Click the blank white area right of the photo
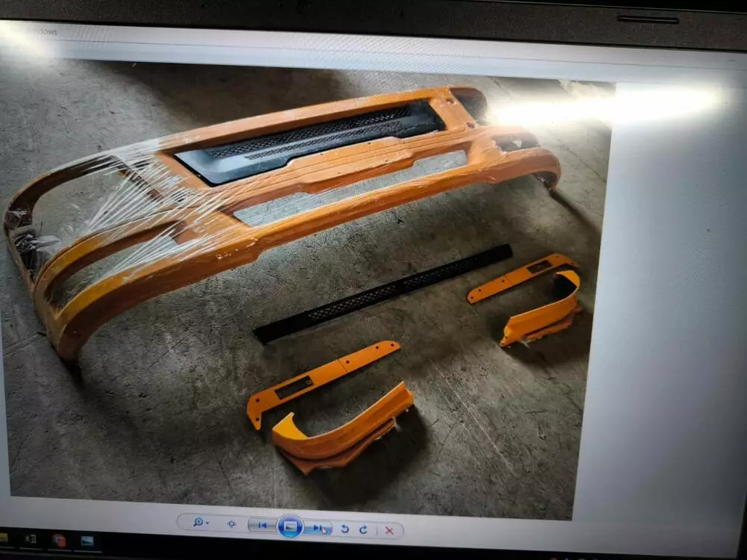The height and width of the screenshot is (560, 747). 665,299
